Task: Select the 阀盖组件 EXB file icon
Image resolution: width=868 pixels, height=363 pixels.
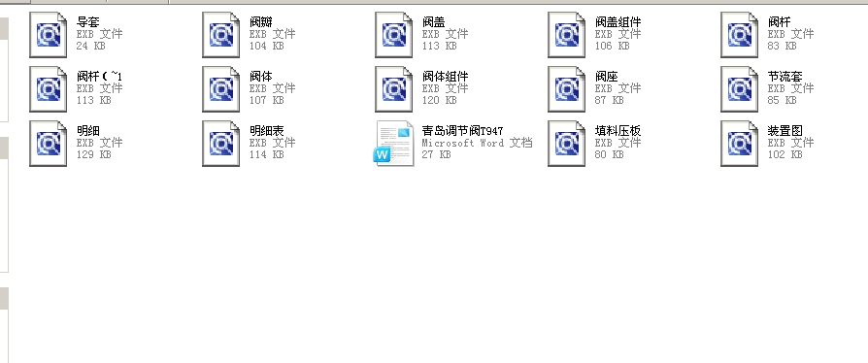Action: click(x=566, y=35)
